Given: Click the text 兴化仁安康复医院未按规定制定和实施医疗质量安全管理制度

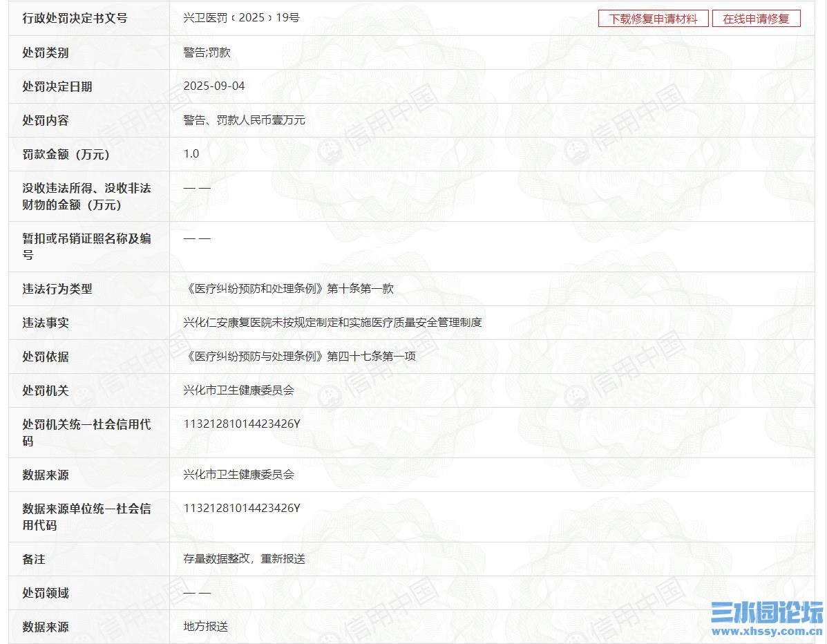Looking at the screenshot, I should 333,322.
